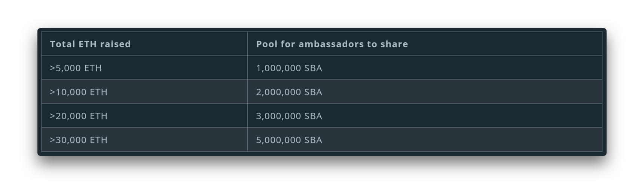Image resolution: width=644 pixels, height=184 pixels.
Task: Click the ">10,000 ETH" cell
Action: (79, 92)
